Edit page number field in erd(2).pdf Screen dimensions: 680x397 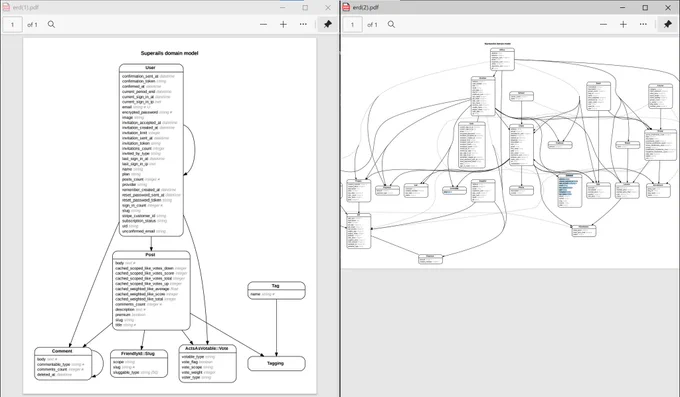[353, 25]
